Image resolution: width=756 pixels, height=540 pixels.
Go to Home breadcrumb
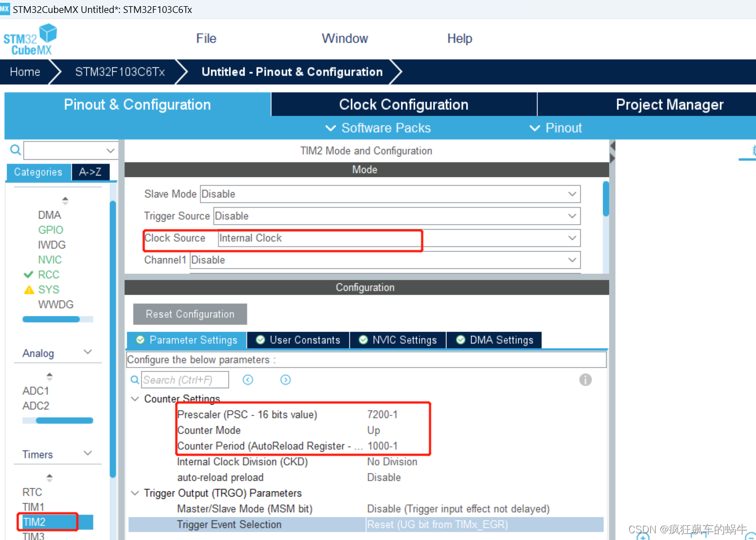click(25, 72)
